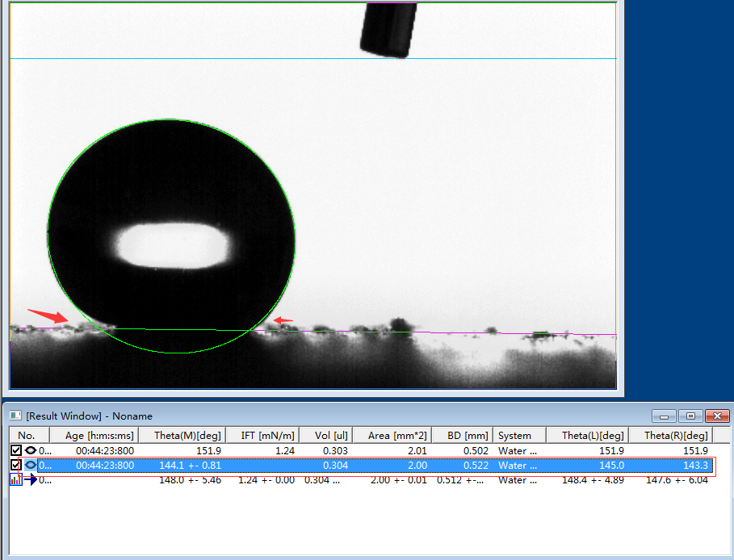Click the IFT [mN/m] column header
This screenshot has height=560, width=734.
tap(261, 435)
